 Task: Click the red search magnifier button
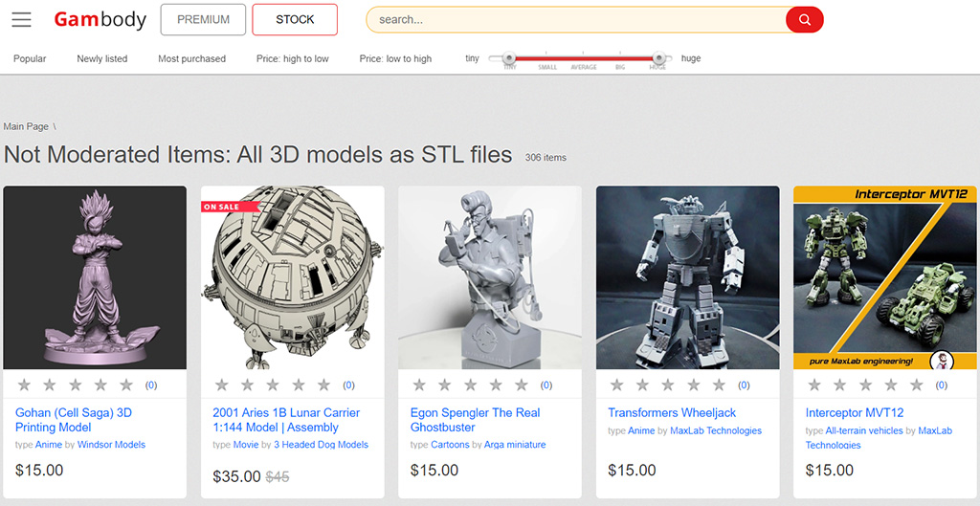804,19
